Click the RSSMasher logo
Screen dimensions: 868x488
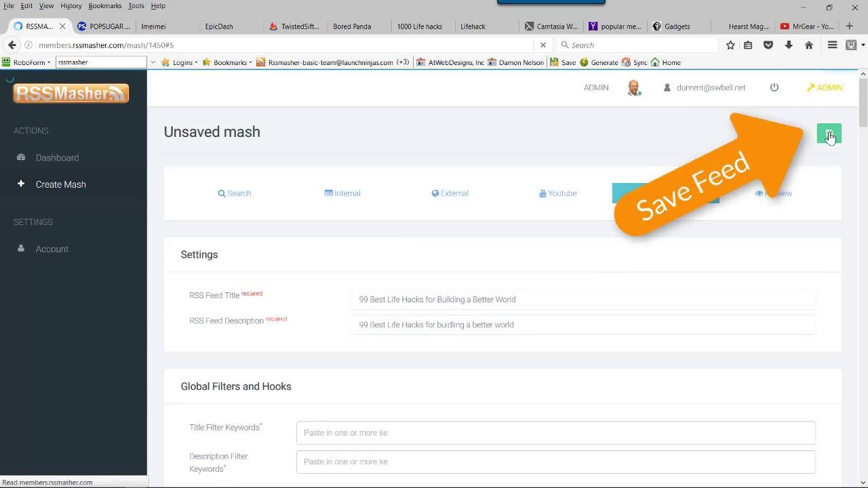click(71, 93)
